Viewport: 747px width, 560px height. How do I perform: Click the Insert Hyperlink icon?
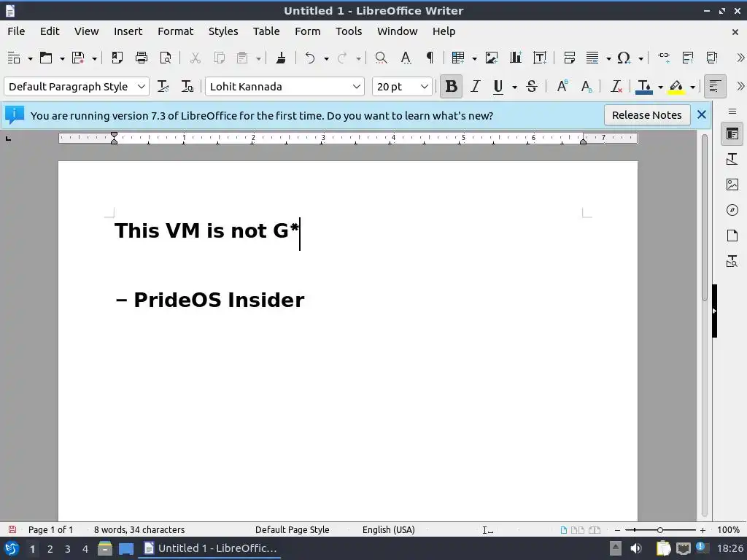[664, 58]
